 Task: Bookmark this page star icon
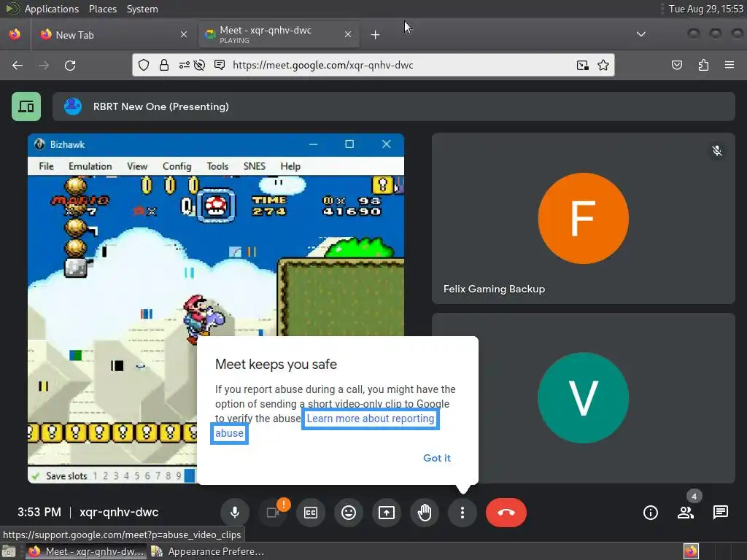coord(603,65)
